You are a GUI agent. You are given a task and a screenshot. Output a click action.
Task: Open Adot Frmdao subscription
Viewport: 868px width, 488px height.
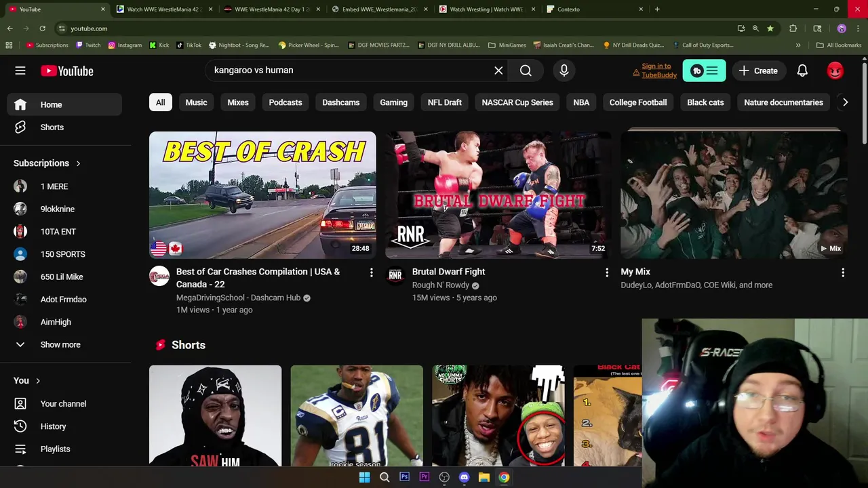(x=64, y=300)
